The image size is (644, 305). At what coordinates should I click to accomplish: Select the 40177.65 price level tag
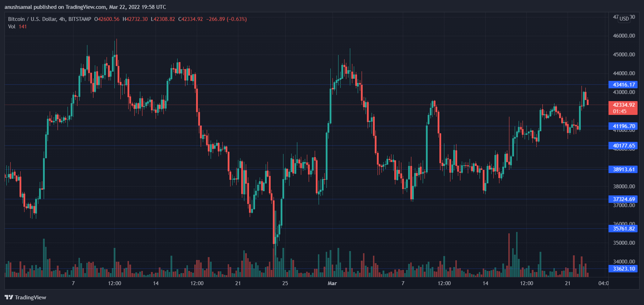point(623,146)
